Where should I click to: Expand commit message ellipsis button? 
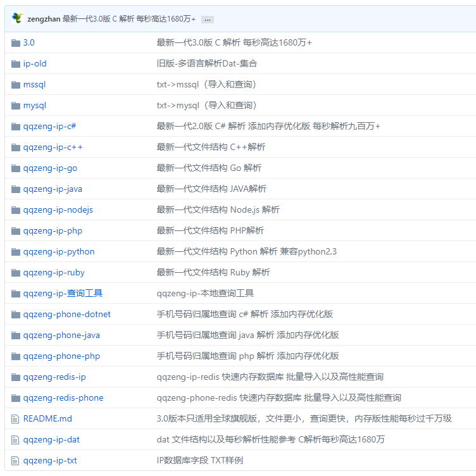point(208,20)
